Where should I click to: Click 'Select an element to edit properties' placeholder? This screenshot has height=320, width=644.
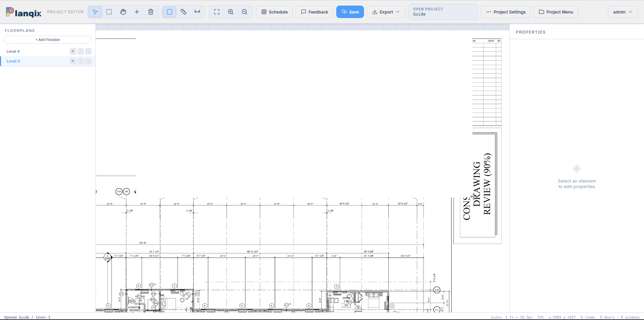(577, 184)
